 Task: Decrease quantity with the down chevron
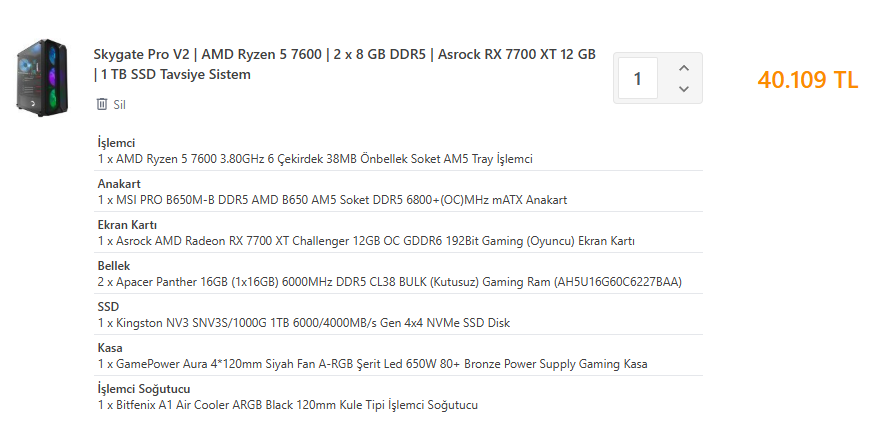(x=684, y=89)
